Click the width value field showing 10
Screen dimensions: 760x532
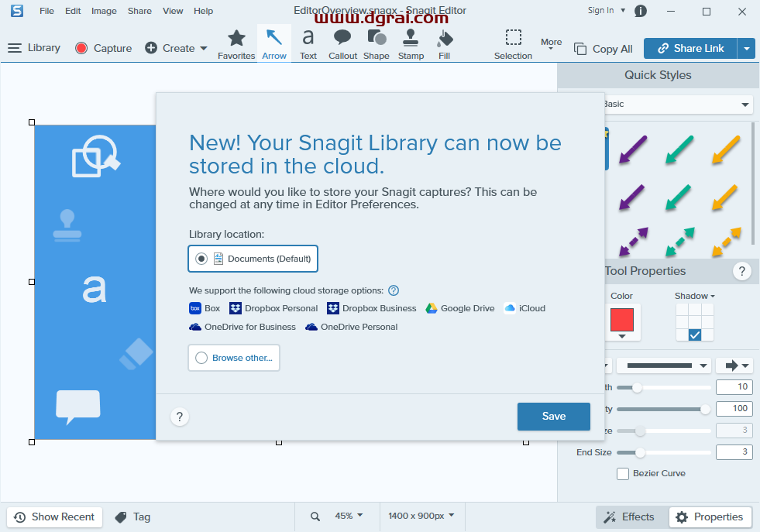pyautogui.click(x=734, y=386)
